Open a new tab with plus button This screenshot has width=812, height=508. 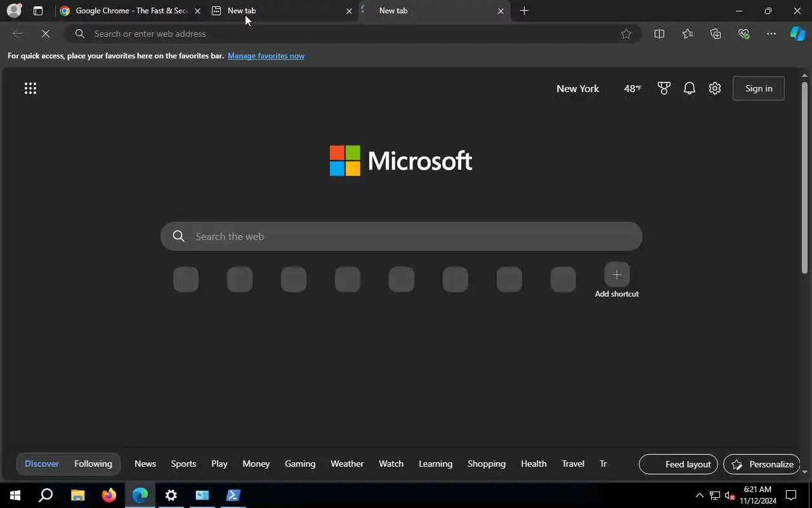[524, 11]
